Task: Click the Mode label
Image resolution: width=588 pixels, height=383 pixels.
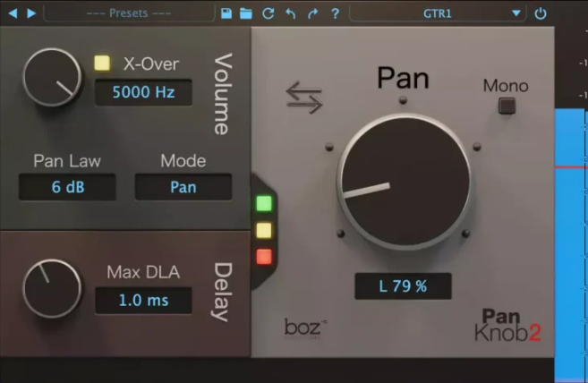Action: [183, 161]
